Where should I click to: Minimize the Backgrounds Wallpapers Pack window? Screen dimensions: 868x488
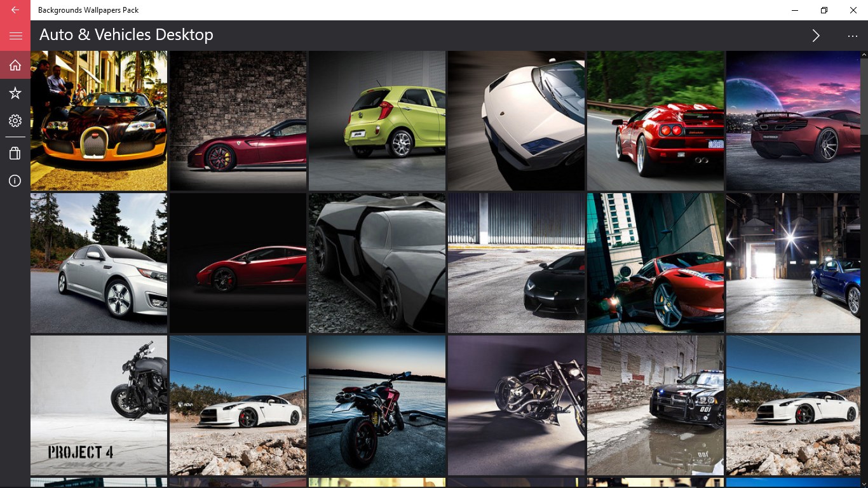pyautogui.click(x=795, y=10)
